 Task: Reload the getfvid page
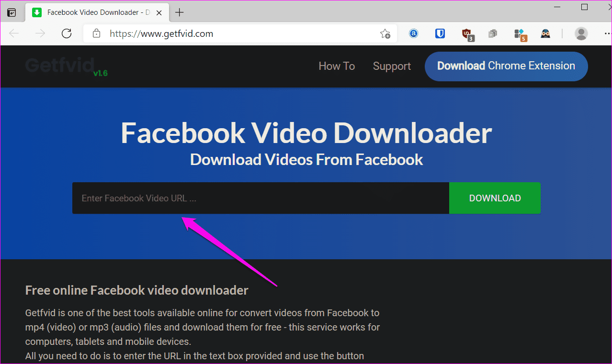(x=67, y=33)
